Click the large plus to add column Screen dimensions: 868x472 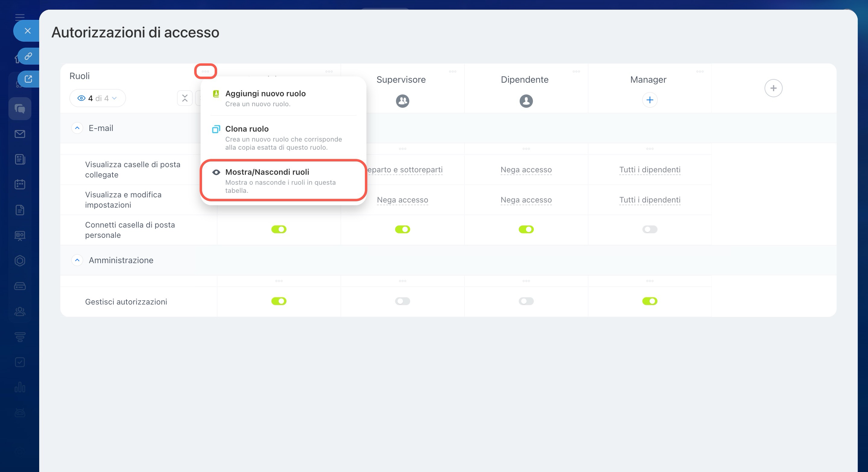(x=773, y=88)
